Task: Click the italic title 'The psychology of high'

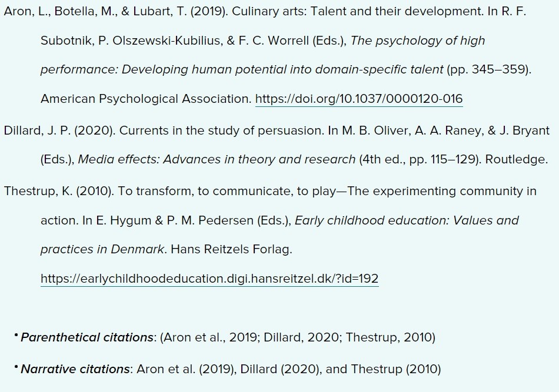Action: (417, 41)
